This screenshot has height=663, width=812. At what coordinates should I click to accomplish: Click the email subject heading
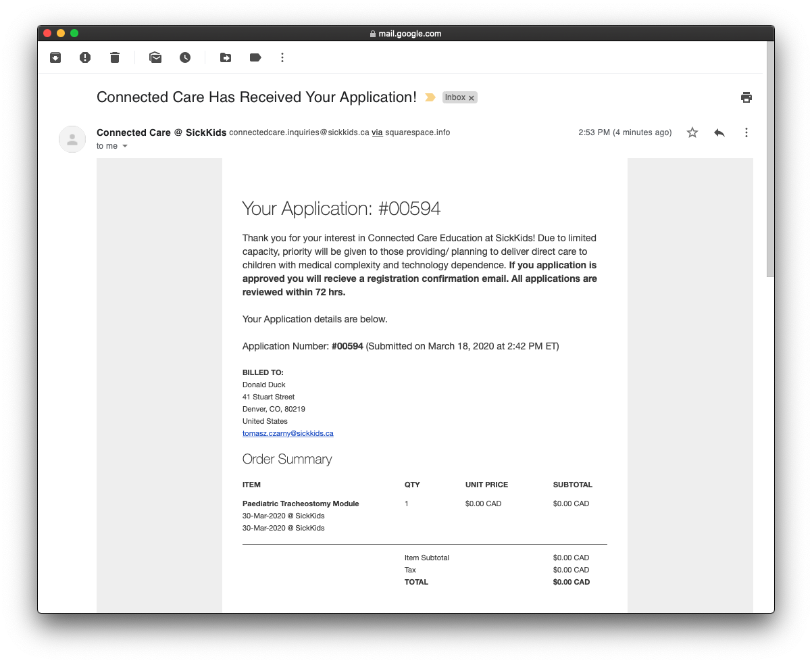tap(257, 97)
